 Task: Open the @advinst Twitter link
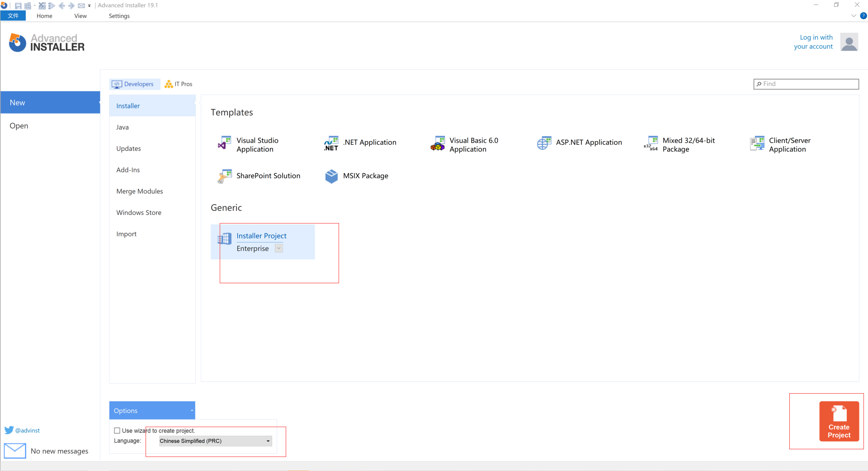pos(28,430)
